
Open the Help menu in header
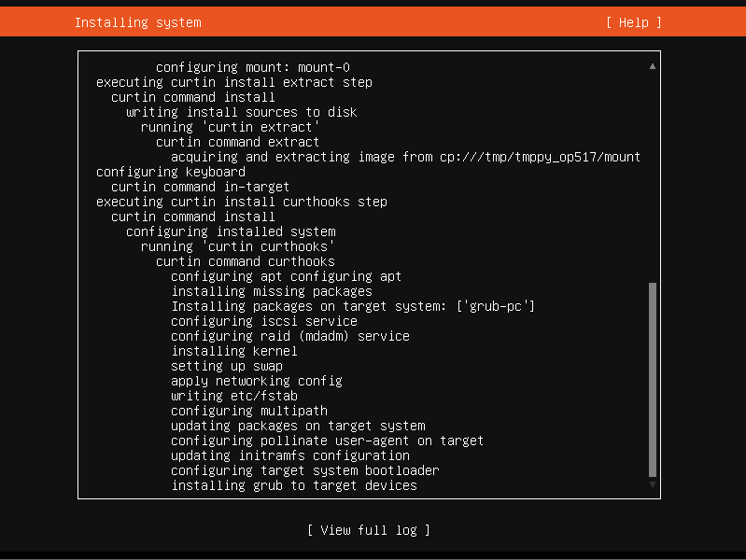pyautogui.click(x=633, y=22)
